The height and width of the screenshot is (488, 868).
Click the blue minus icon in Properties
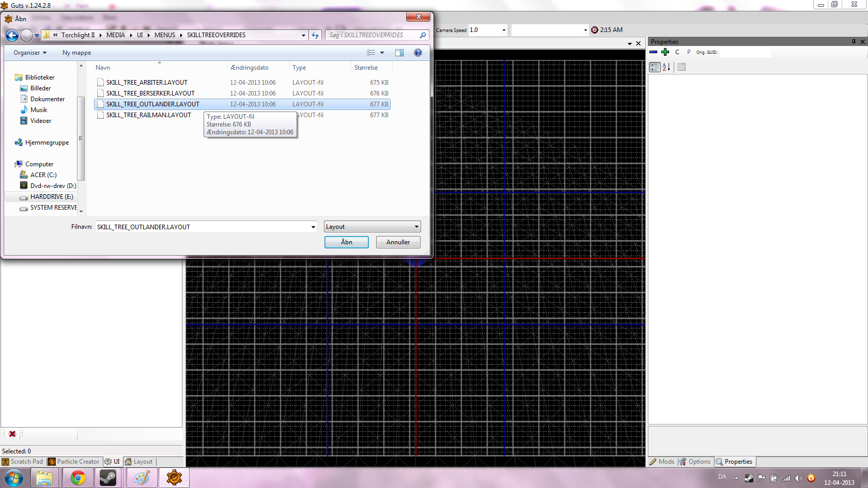pos(654,52)
